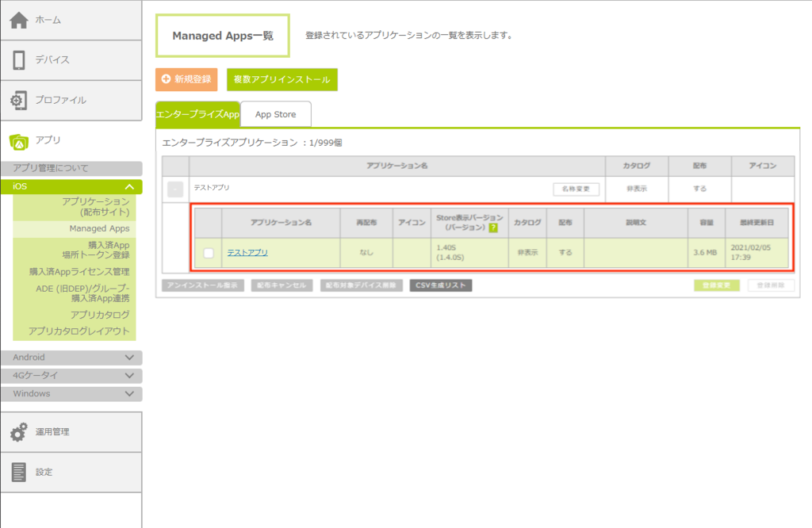Expand the Windows menu section

[130, 394]
